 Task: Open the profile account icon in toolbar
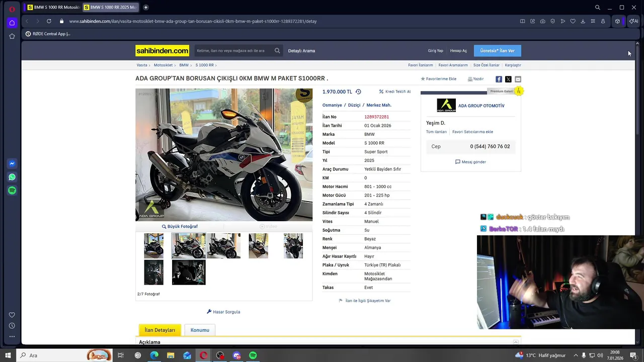[603, 21]
